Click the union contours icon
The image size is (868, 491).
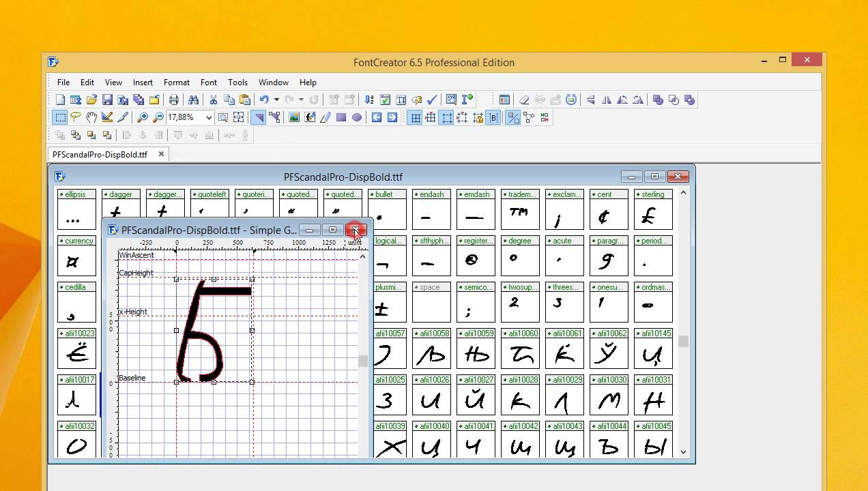(658, 100)
